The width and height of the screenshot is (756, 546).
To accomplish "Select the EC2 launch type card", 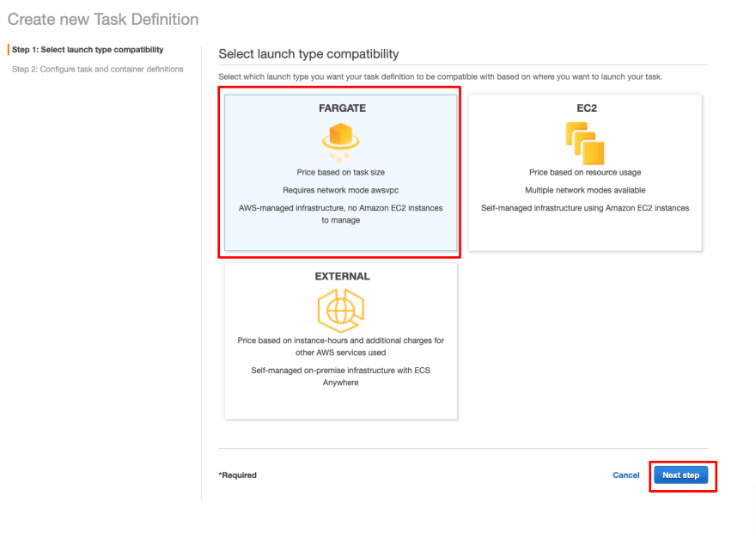I will point(585,172).
